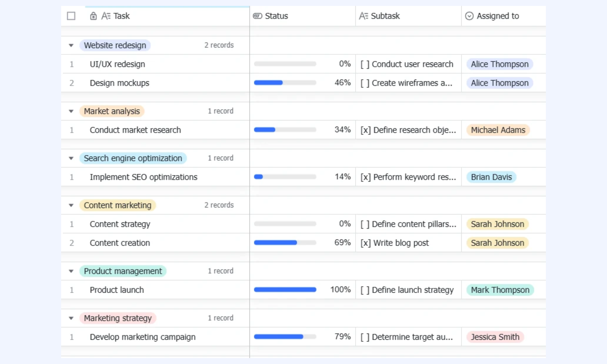
Task: Collapse the Market analysis group
Action: [71, 111]
